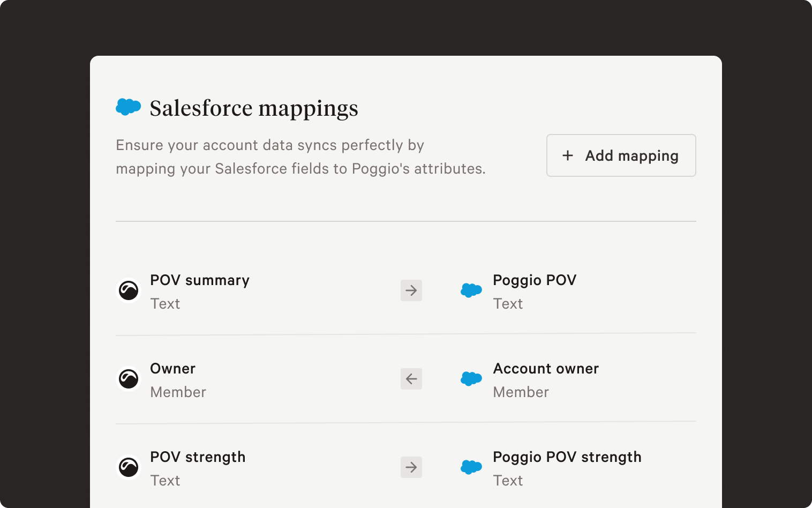The width and height of the screenshot is (812, 508).
Task: Click the Poggio icon next to POV summary
Action: [x=129, y=290]
